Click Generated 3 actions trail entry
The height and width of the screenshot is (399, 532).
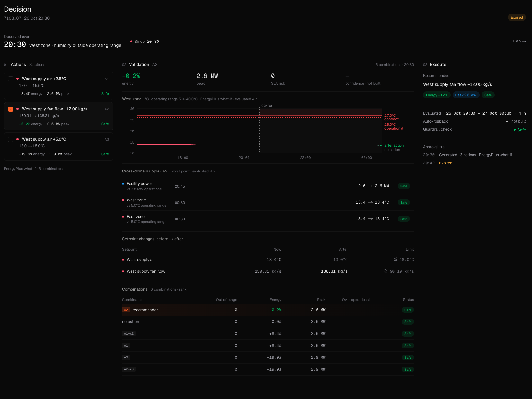(x=468, y=155)
